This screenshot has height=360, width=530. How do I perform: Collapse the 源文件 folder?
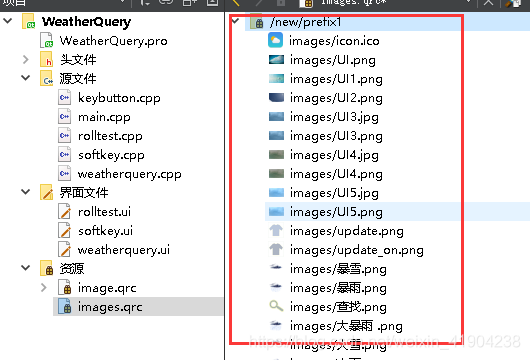pyautogui.click(x=26, y=78)
